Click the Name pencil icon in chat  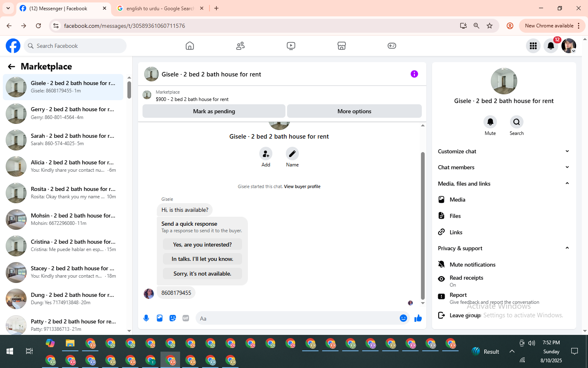(x=292, y=154)
